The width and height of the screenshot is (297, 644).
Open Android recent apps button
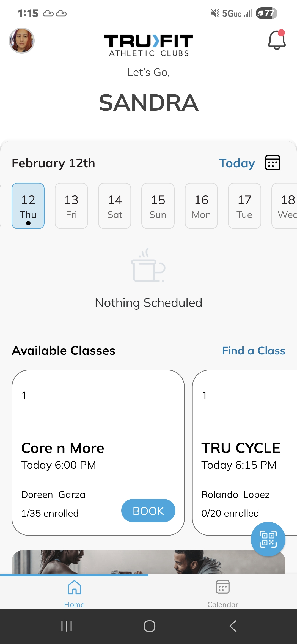67,626
